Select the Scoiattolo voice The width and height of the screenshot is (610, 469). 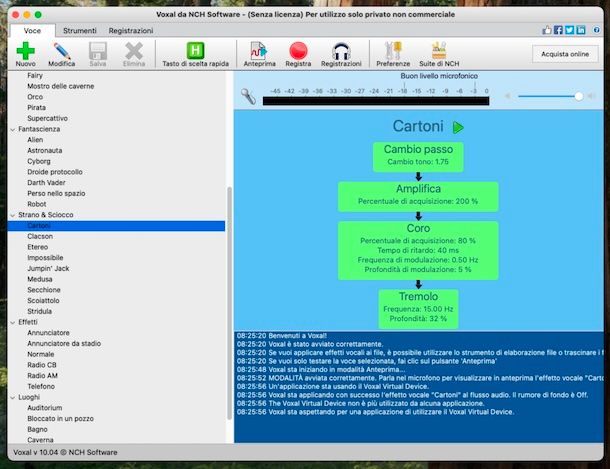(x=43, y=301)
